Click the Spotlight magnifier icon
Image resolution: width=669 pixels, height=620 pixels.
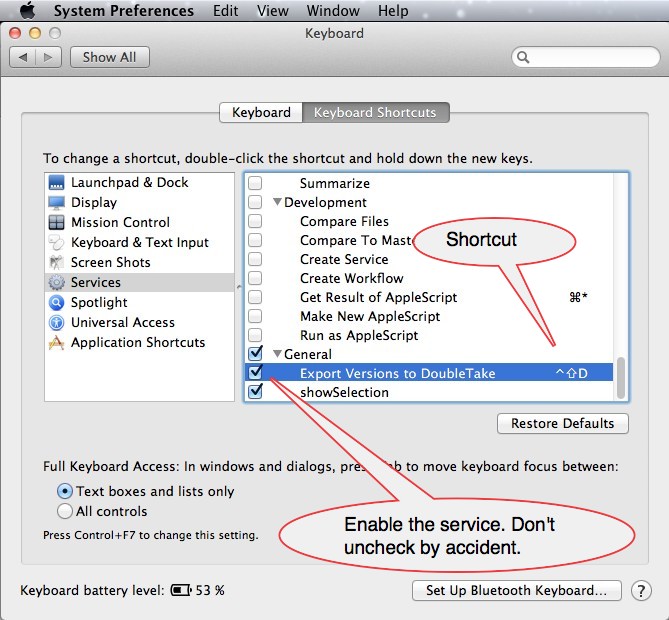pos(56,303)
